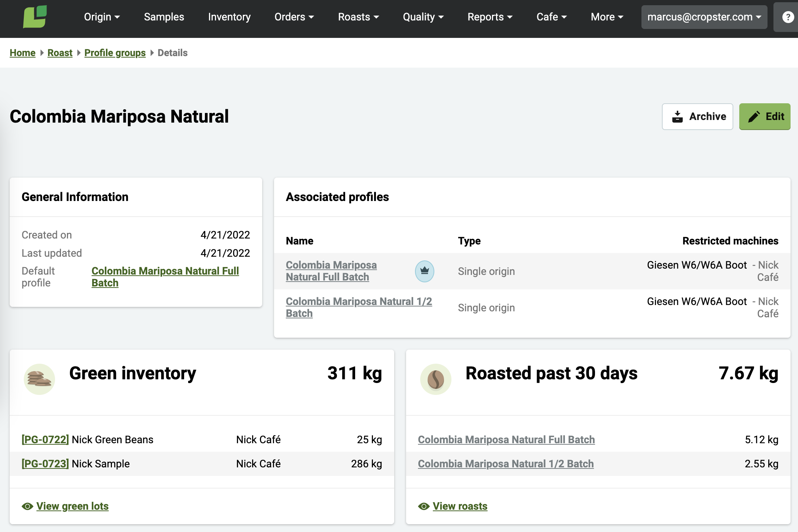
Task: Click the crown default profile icon
Action: coord(424,271)
